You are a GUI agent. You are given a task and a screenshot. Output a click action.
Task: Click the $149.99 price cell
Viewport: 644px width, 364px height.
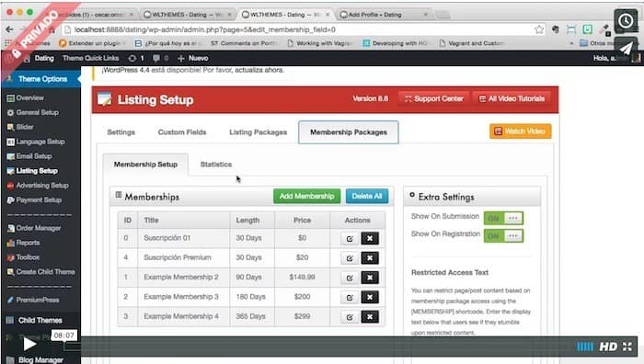coord(302,277)
